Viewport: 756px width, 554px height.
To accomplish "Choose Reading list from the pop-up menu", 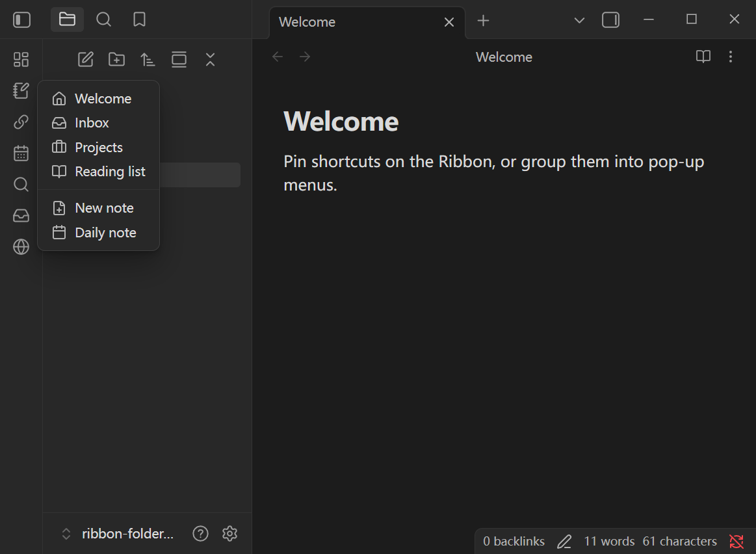I will tap(98, 172).
